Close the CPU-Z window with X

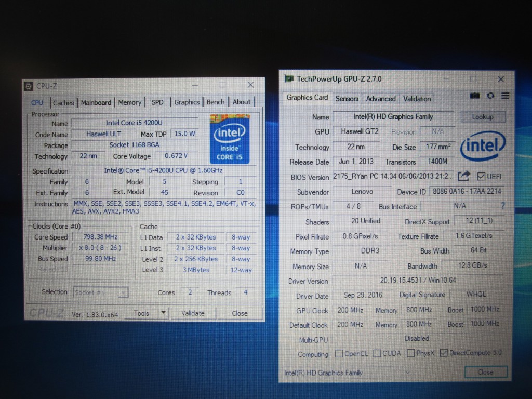click(251, 85)
